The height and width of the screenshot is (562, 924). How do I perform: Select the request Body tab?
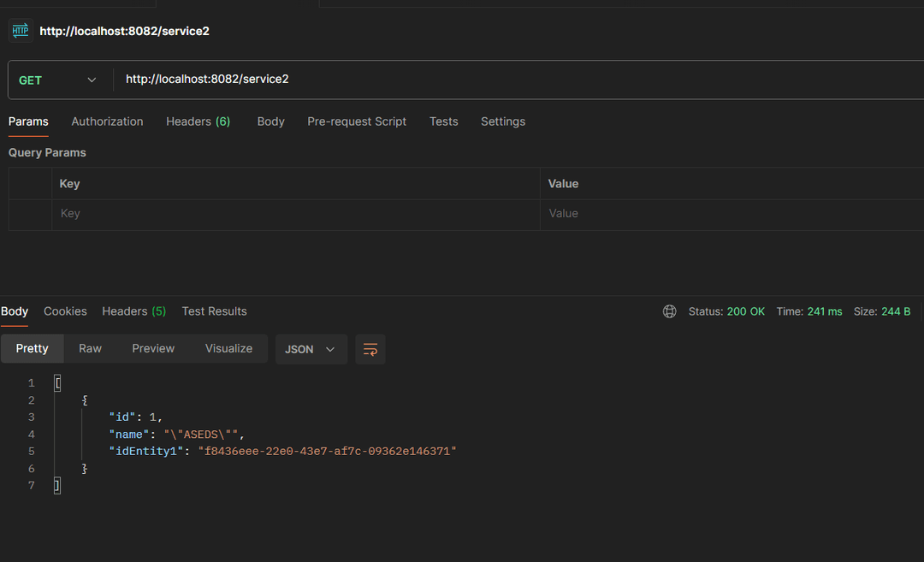coord(270,121)
